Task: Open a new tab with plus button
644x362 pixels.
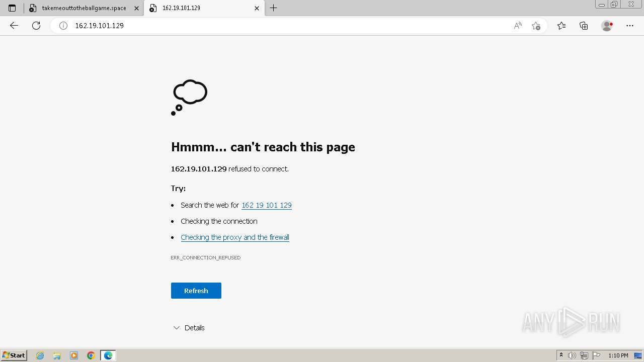Action: (273, 8)
